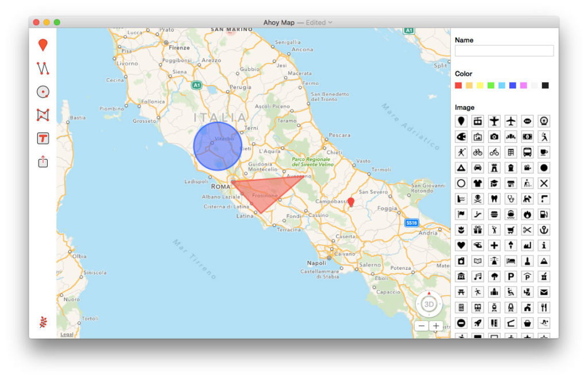This screenshot has width=588, height=380.
Task: Choose the rocket image
Action: point(478,323)
